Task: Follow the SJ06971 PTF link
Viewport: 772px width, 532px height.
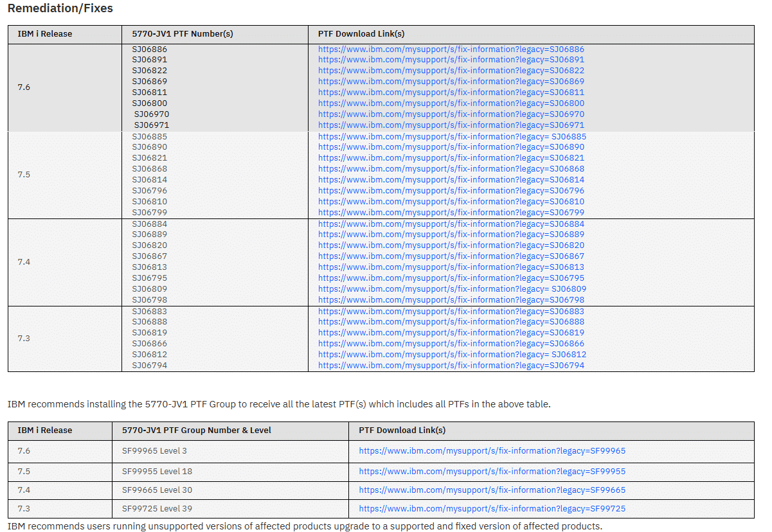Action: pyautogui.click(x=451, y=125)
